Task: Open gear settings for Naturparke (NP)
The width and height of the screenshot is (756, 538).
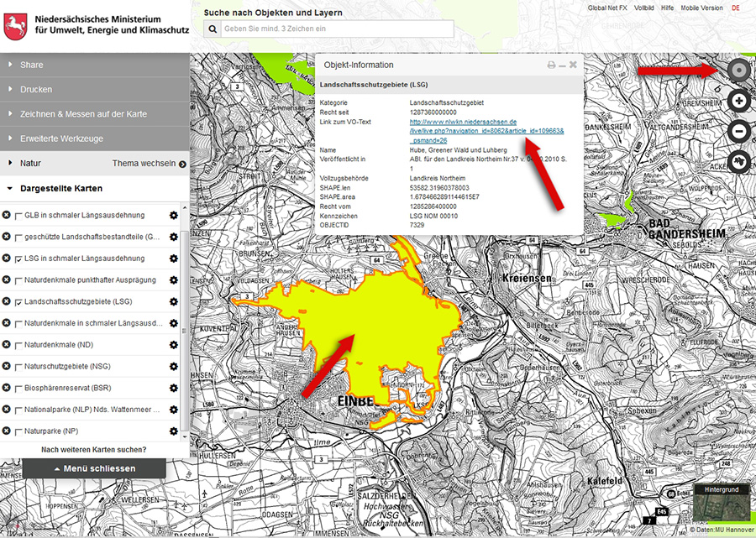Action: (x=174, y=431)
